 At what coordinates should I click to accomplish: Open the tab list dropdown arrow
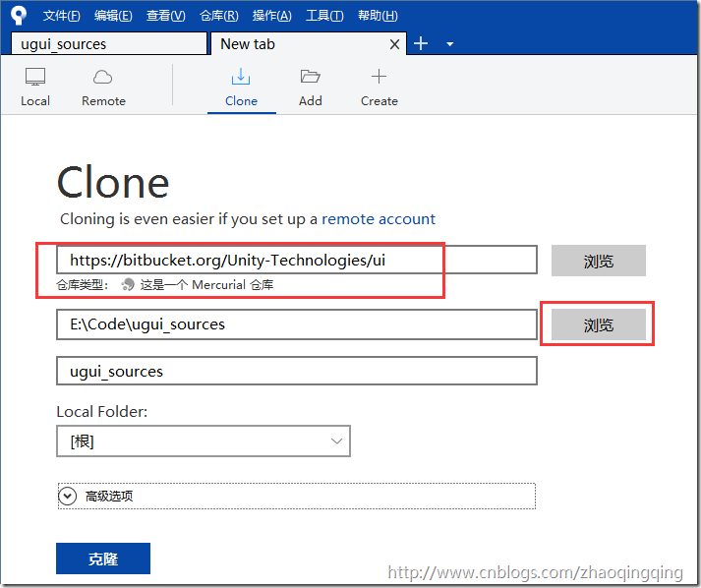(450, 44)
